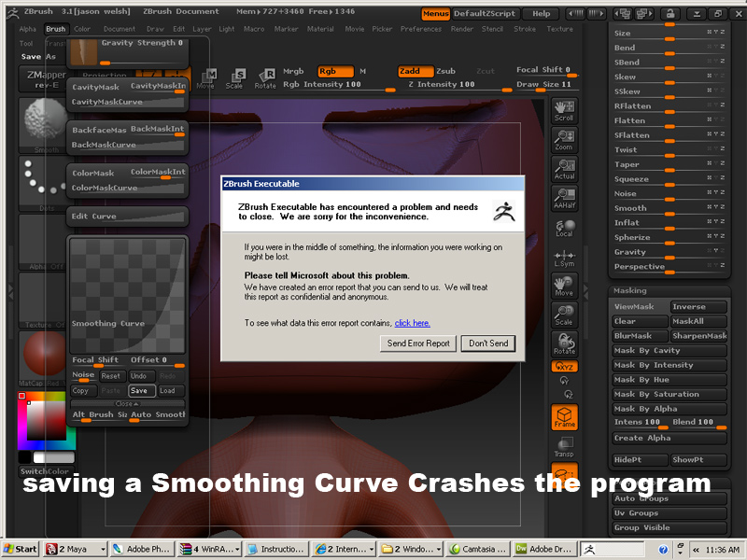The image size is (747, 560).
Task: Expand the 2 Windows taskbar group dropdown
Action: (438, 549)
